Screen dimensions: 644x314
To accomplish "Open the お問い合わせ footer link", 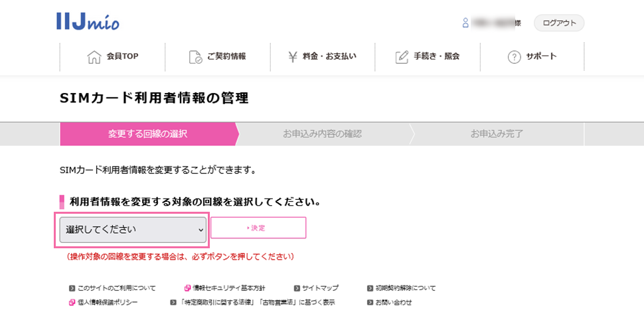I will pos(393,303).
